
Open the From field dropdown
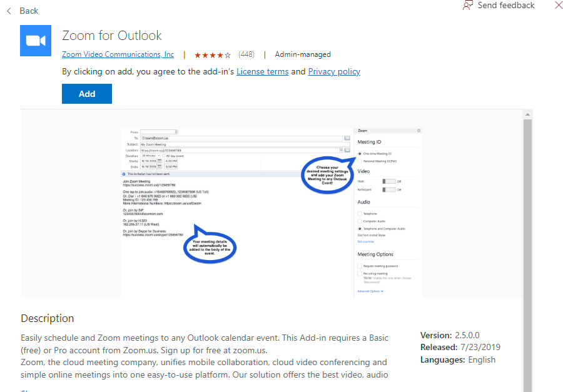click(176, 132)
